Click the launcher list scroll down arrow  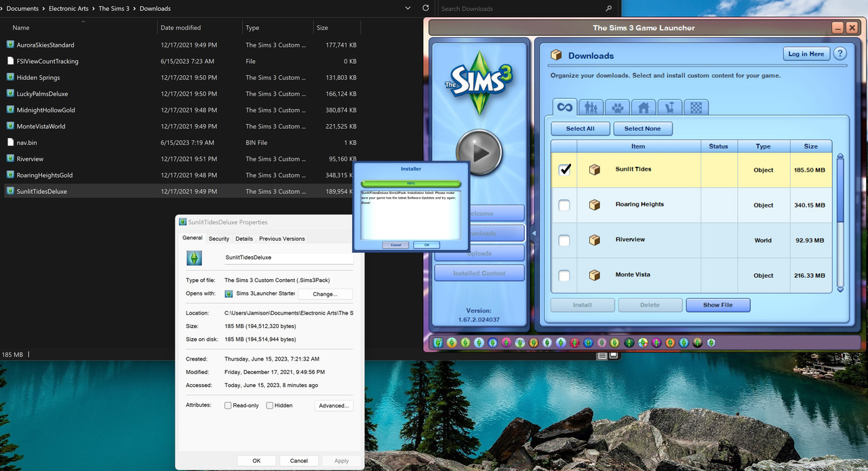tap(840, 289)
